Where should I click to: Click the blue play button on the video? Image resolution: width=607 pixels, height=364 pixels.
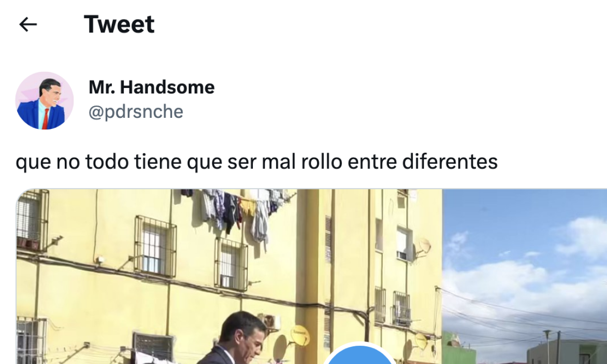[360, 355]
